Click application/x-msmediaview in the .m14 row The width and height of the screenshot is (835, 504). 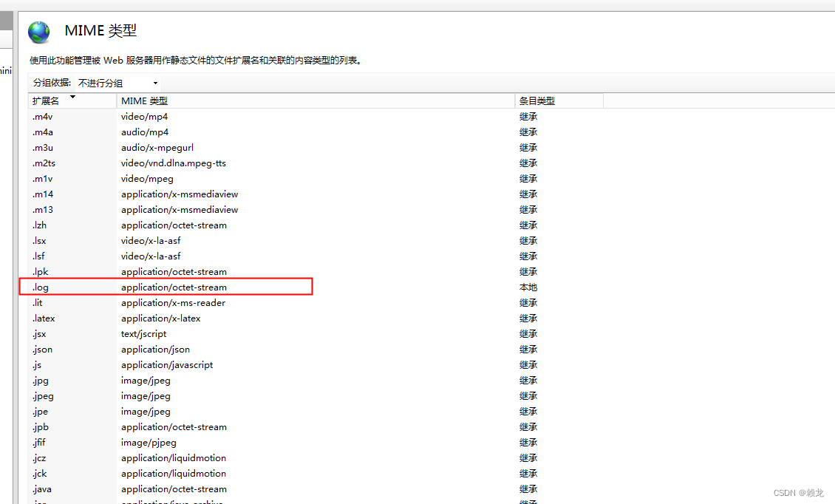[180, 194]
